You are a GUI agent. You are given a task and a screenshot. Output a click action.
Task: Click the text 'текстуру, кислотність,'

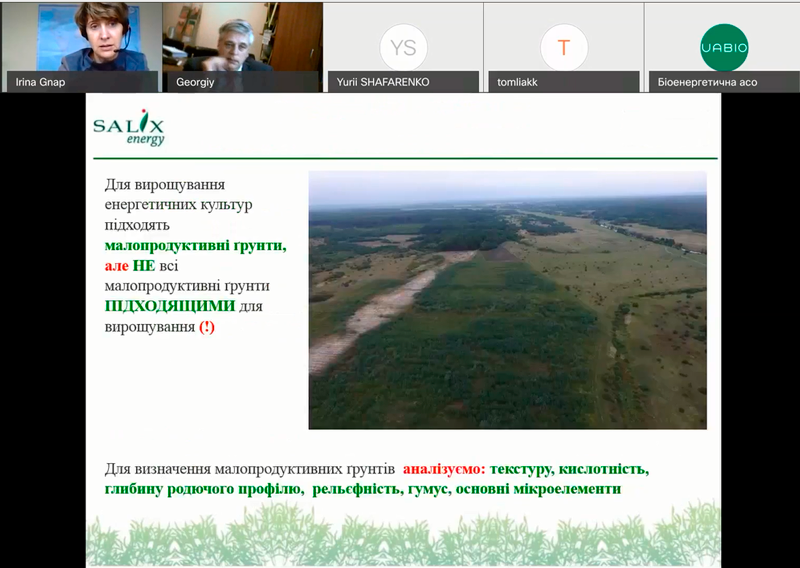[569, 469]
